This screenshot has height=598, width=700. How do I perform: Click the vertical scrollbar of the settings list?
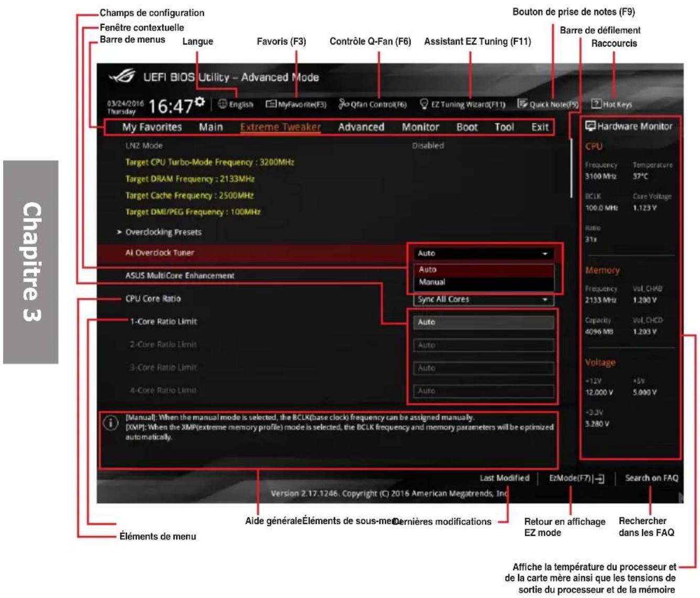click(x=571, y=168)
